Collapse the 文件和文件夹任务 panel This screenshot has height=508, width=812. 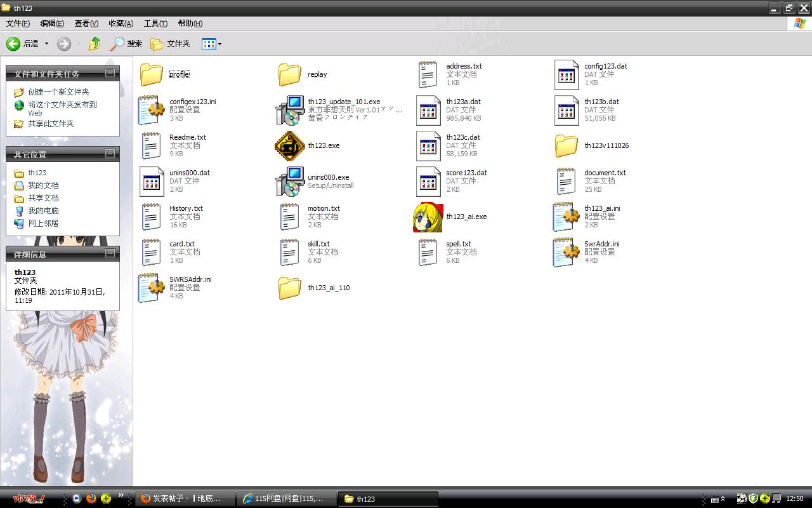tap(110, 74)
